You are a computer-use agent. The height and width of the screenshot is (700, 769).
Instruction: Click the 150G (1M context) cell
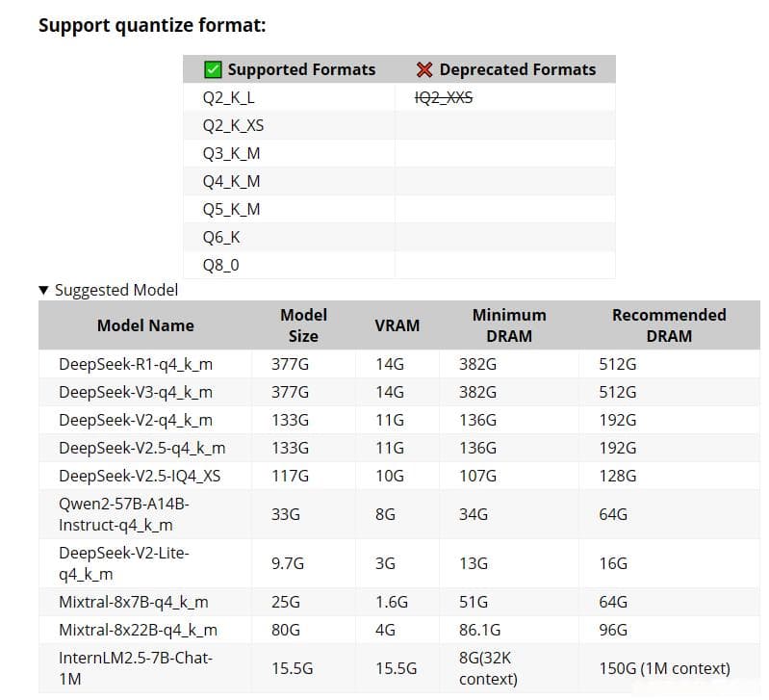click(664, 668)
